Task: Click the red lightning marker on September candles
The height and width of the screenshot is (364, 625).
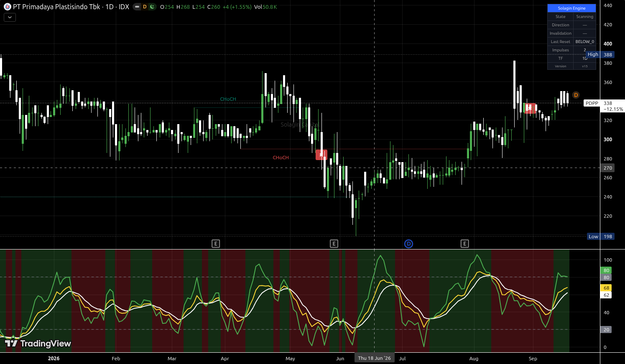Action: pos(530,108)
